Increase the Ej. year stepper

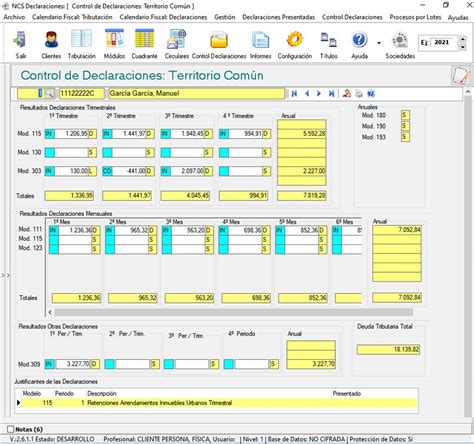(x=463, y=39)
